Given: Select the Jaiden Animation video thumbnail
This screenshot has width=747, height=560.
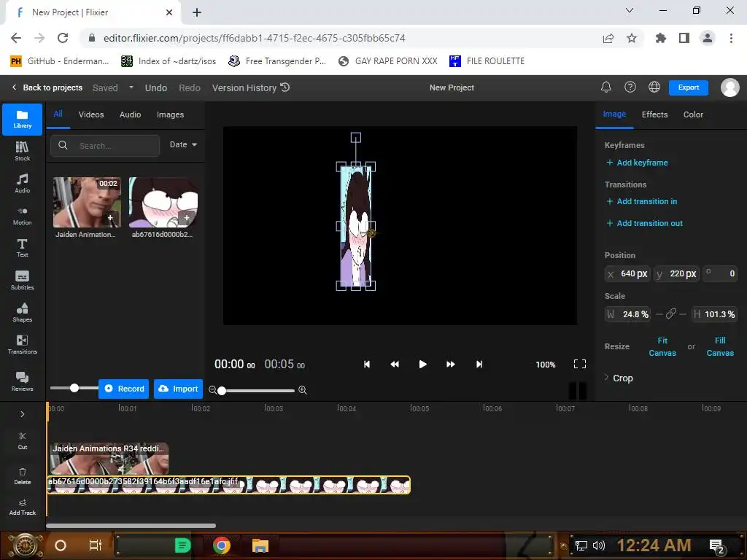Looking at the screenshot, I should pos(87,203).
